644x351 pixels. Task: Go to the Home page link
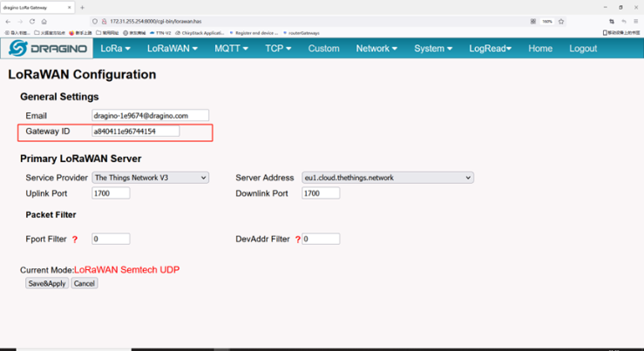click(x=540, y=49)
